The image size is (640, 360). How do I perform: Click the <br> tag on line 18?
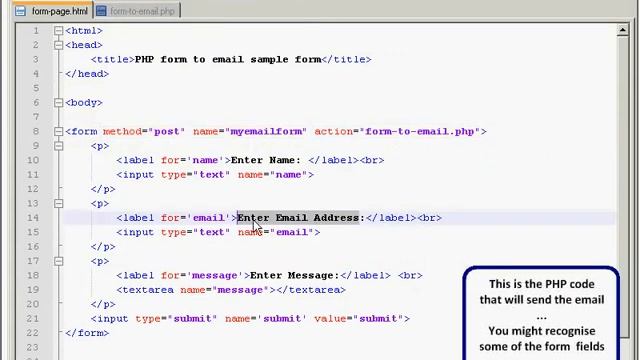pos(410,276)
